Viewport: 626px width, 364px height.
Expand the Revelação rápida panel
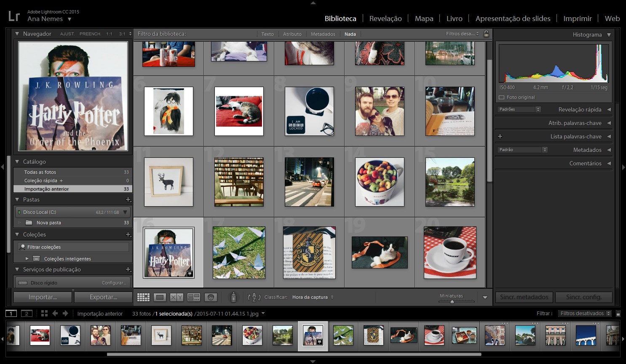(609, 109)
